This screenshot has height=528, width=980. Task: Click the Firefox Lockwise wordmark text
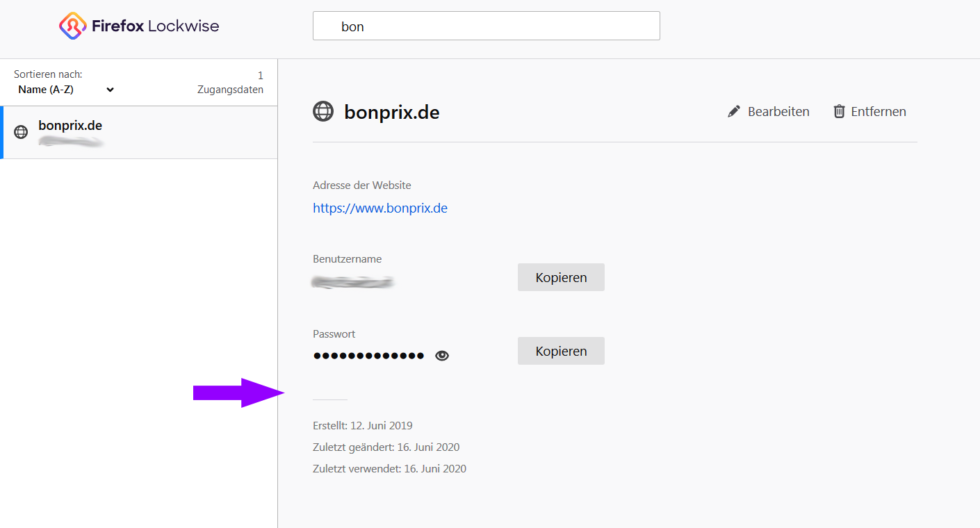tap(155, 26)
